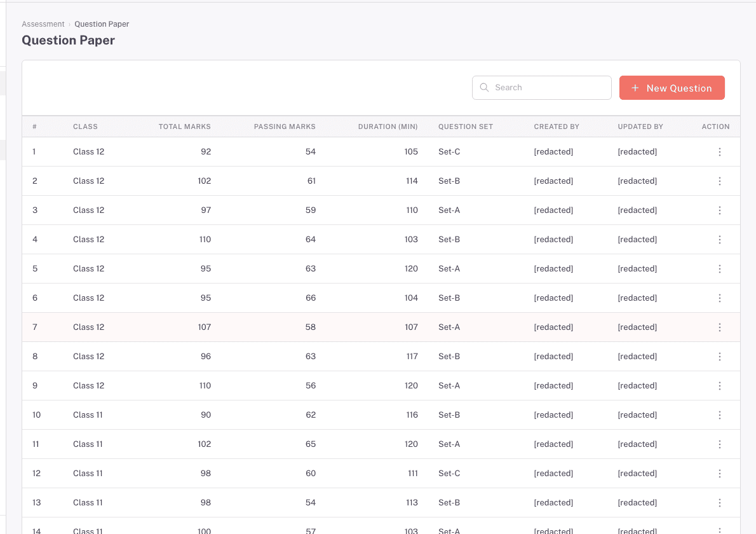The height and width of the screenshot is (534, 756).
Task: Click total marks 92 in row 1
Action: 206,151
